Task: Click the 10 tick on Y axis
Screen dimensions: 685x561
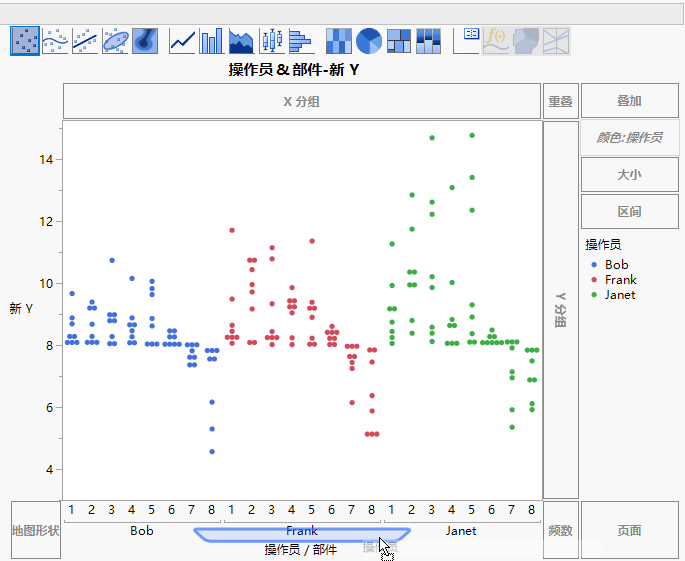Action: coord(46,284)
